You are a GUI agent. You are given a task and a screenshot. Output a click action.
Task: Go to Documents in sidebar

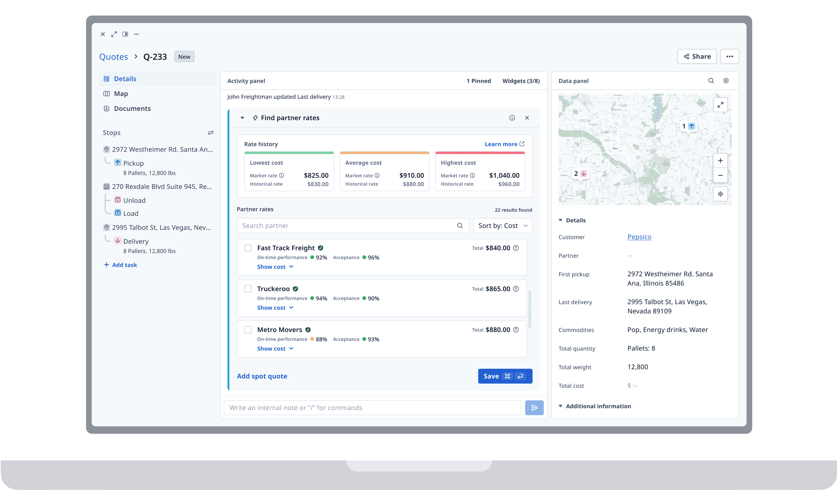132,109
